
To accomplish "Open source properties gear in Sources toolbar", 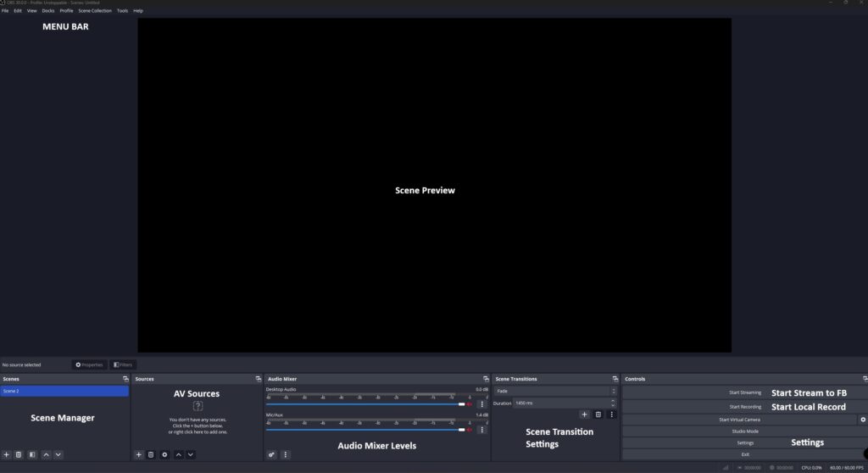I will point(164,454).
